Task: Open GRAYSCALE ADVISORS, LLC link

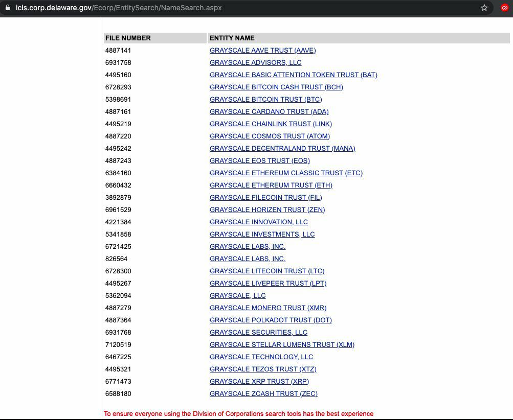Action: point(256,62)
